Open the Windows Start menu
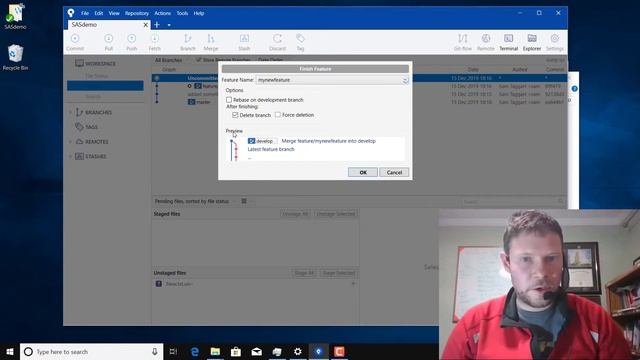Screen dimensions: 640x360 pyautogui.click(x=10, y=351)
